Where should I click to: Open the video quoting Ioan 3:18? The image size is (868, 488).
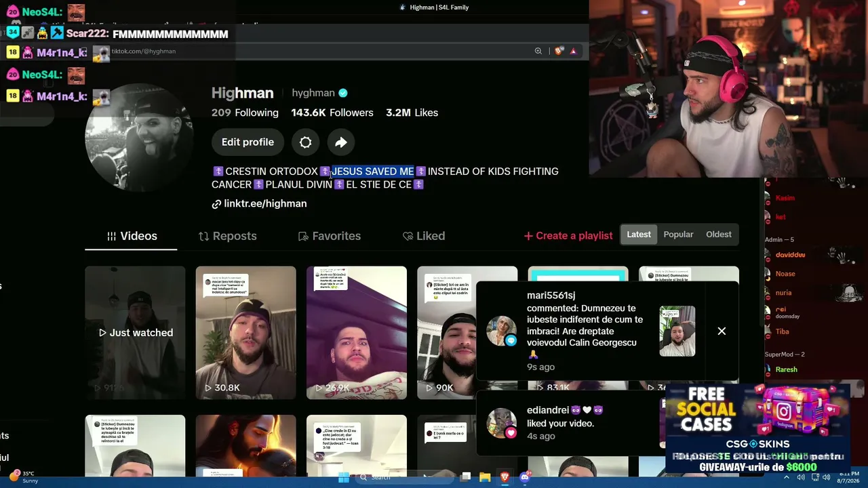pos(357,445)
